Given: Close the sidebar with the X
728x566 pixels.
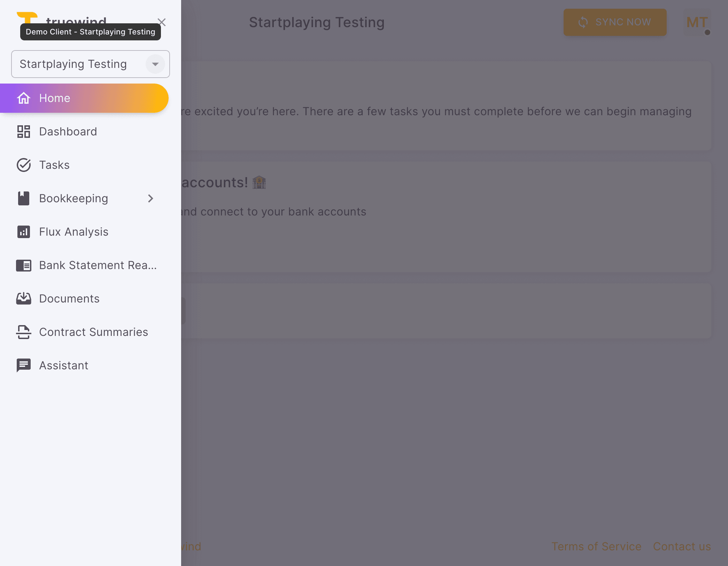Looking at the screenshot, I should (162, 22).
